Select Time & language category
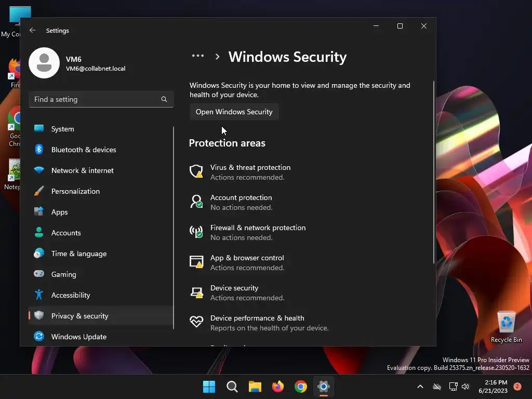Image resolution: width=532 pixels, height=399 pixels. [x=101, y=253]
